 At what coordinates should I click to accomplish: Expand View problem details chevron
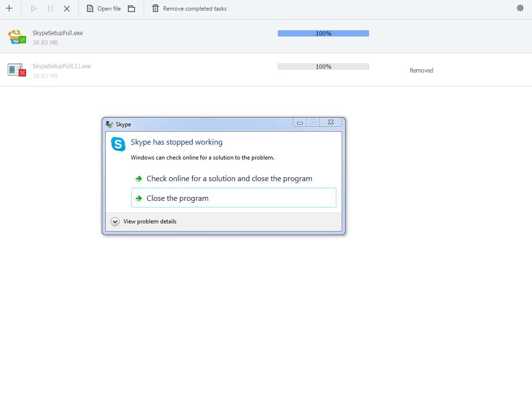115,221
